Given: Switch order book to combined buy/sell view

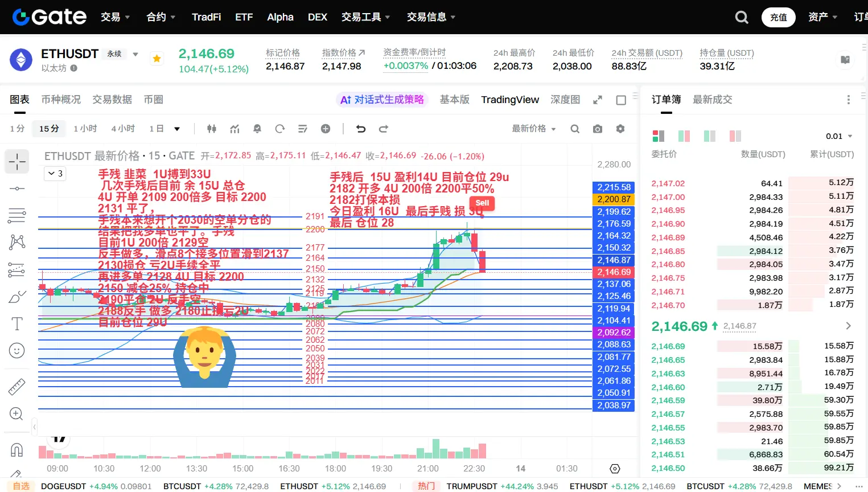Looking at the screenshot, I should point(659,136).
